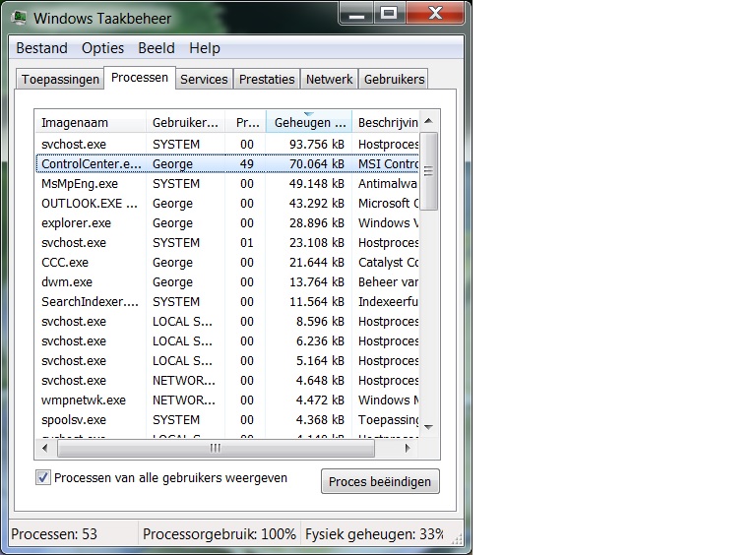Select the CCC.exe process
The image size is (756, 555).
[x=227, y=263]
